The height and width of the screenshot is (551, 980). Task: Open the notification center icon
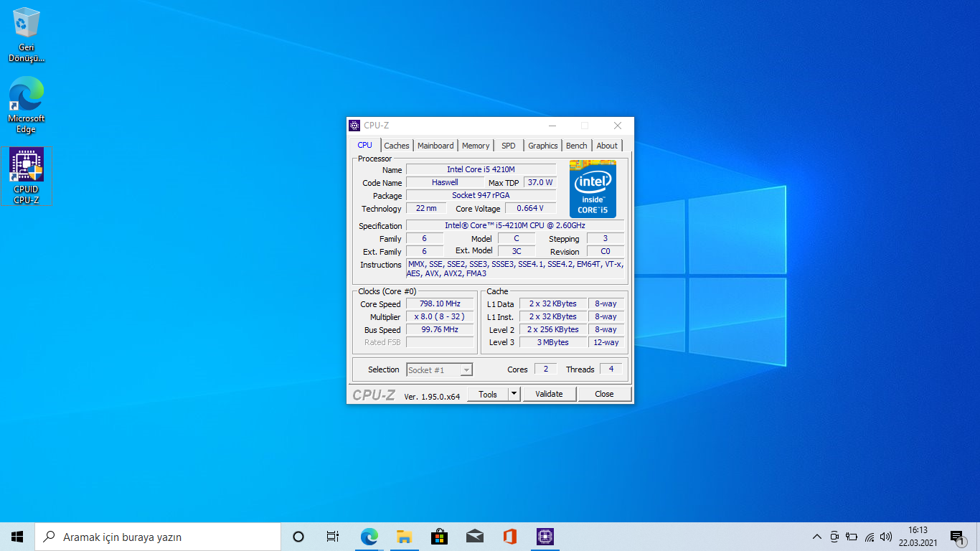tap(957, 537)
